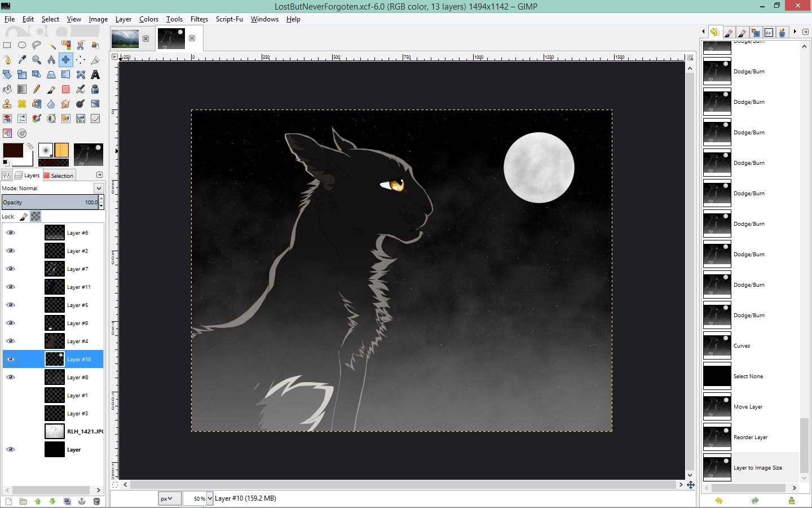The image size is (812, 508).
Task: Select the Blend gradient tool
Action: click(22, 89)
